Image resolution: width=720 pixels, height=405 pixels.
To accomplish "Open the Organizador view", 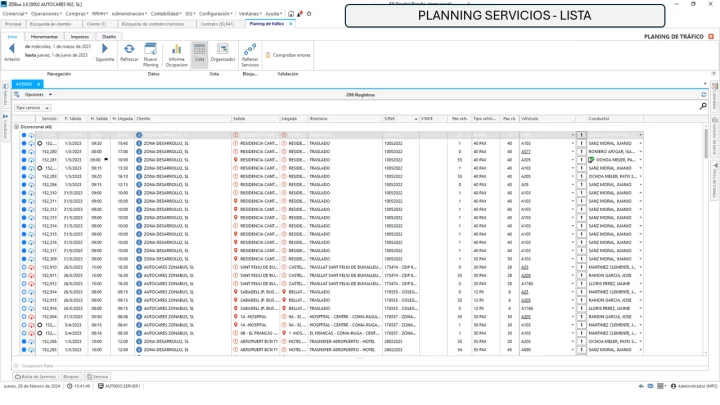I will pyautogui.click(x=223, y=51).
